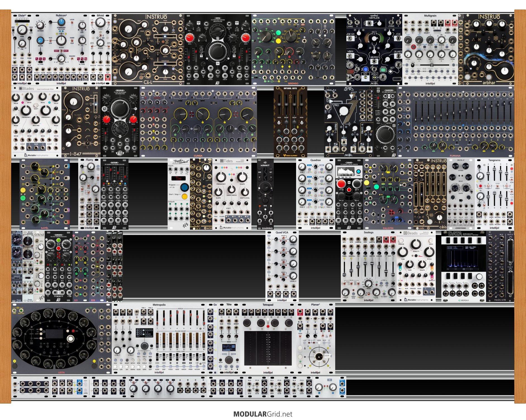Screen dimensions: 526x420
Task: Open the Dixie II+ oscillator module
Action: [22, 49]
